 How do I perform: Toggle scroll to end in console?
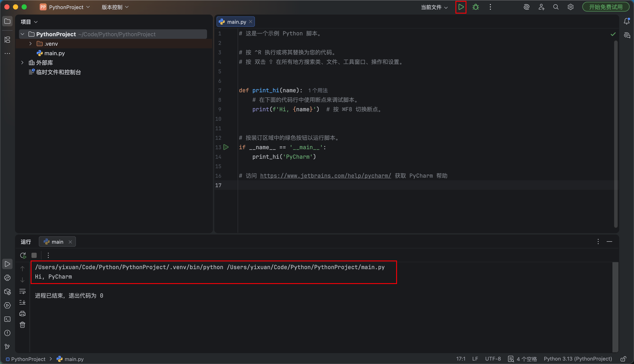[x=22, y=302]
